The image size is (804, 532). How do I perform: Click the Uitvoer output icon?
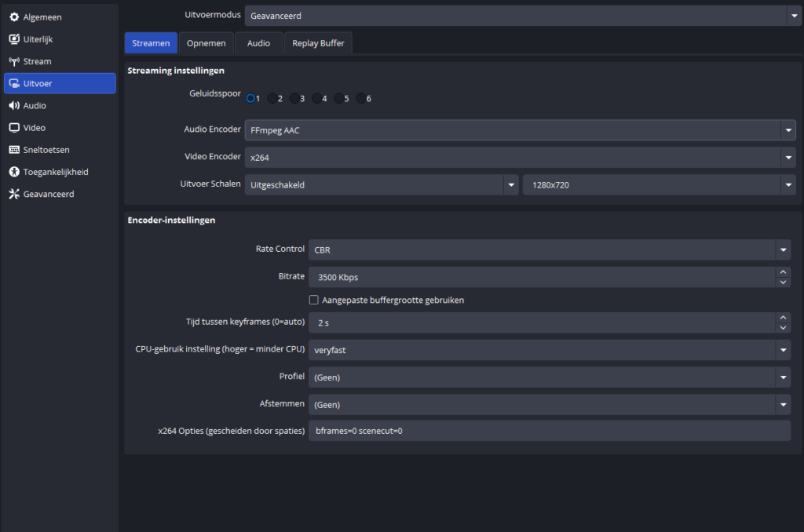pyautogui.click(x=14, y=83)
